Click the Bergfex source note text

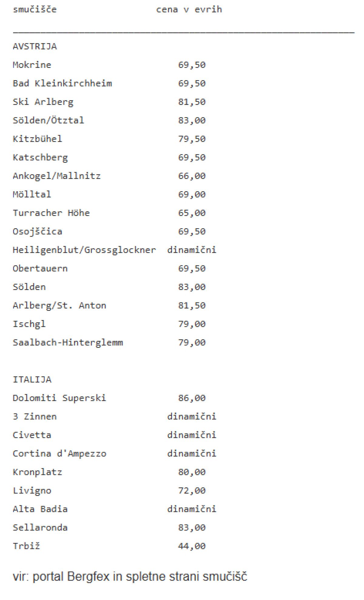click(130, 577)
